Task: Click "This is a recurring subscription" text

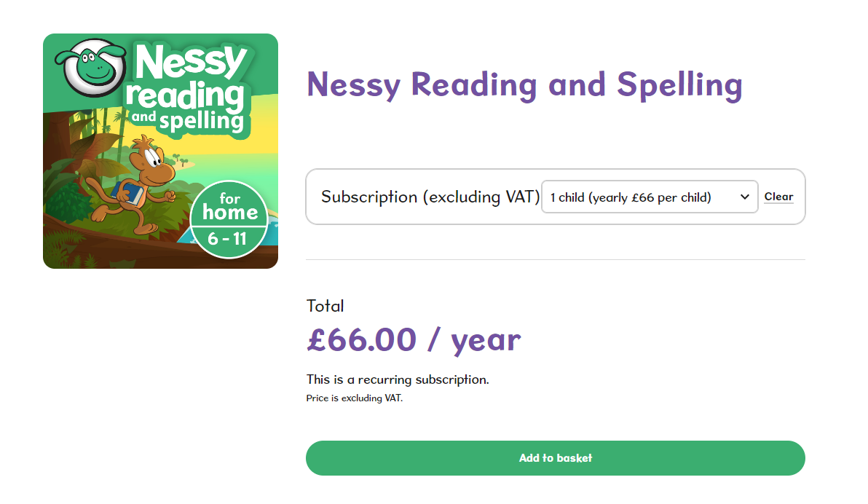Action: (398, 379)
